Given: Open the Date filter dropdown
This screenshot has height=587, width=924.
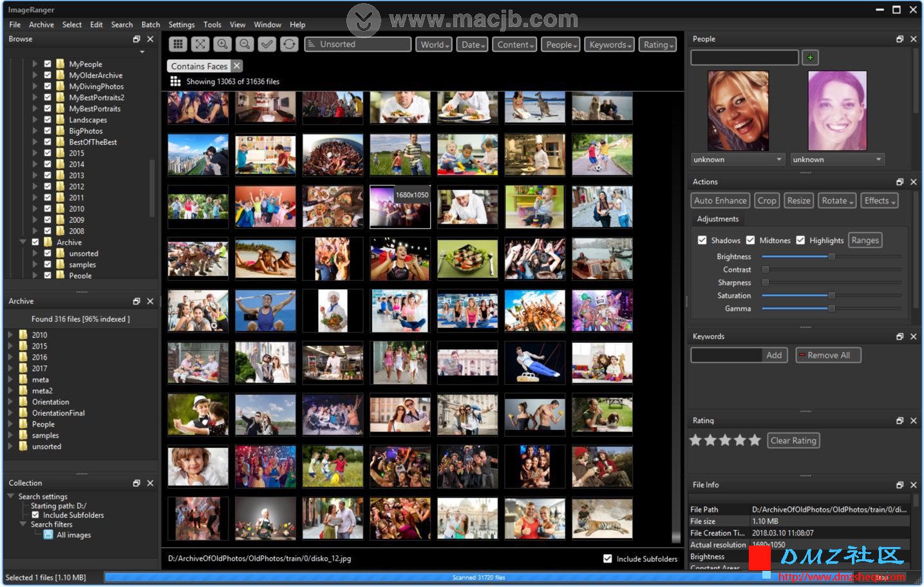Looking at the screenshot, I should pos(473,44).
